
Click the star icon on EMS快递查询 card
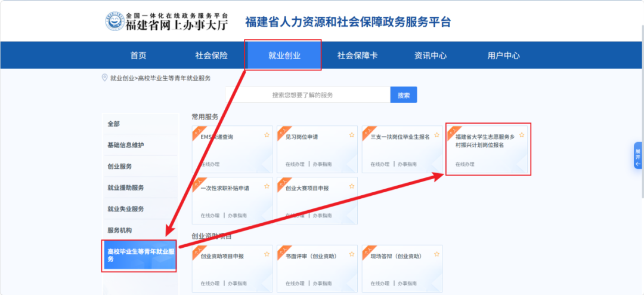[267, 135]
